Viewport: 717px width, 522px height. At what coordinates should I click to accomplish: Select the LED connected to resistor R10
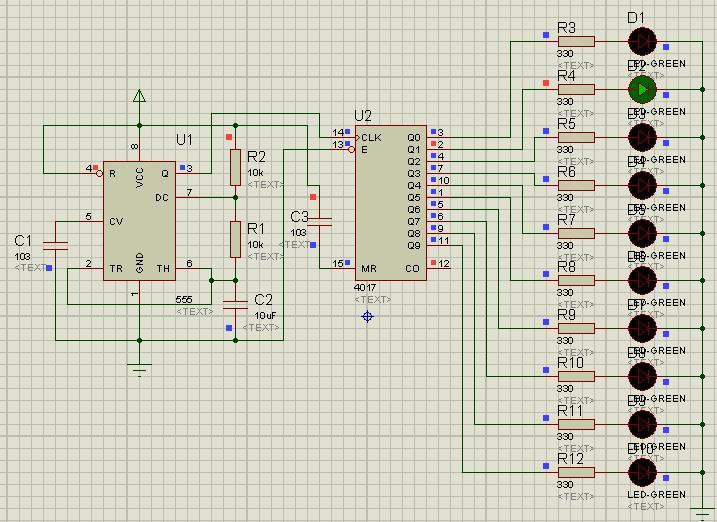coord(642,377)
